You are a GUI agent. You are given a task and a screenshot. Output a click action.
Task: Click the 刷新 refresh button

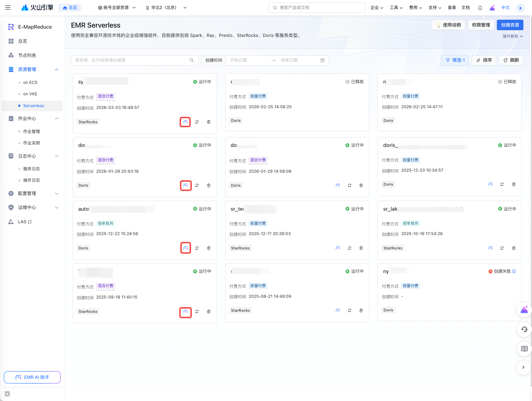click(511, 60)
